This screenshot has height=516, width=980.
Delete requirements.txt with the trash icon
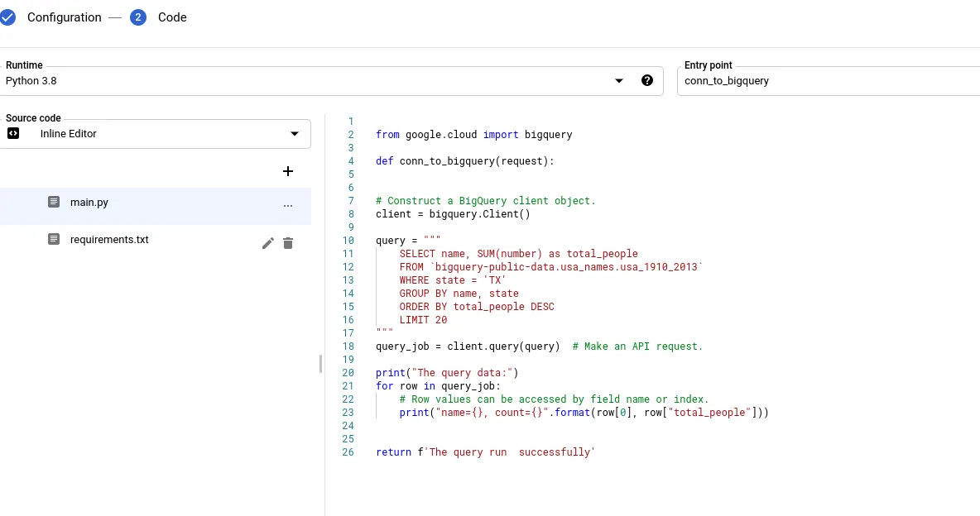[288, 243]
